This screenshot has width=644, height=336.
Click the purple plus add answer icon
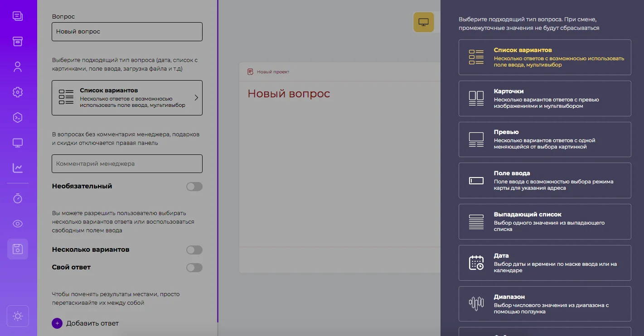[x=57, y=323]
